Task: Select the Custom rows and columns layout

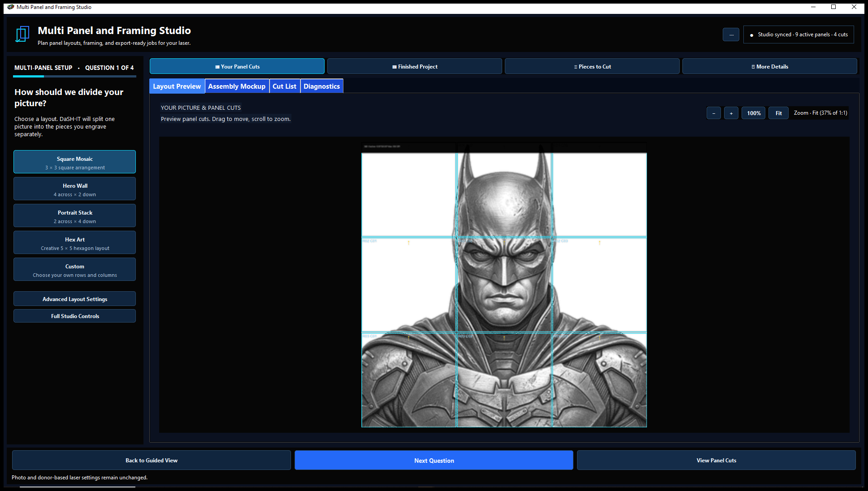Action: pos(74,269)
